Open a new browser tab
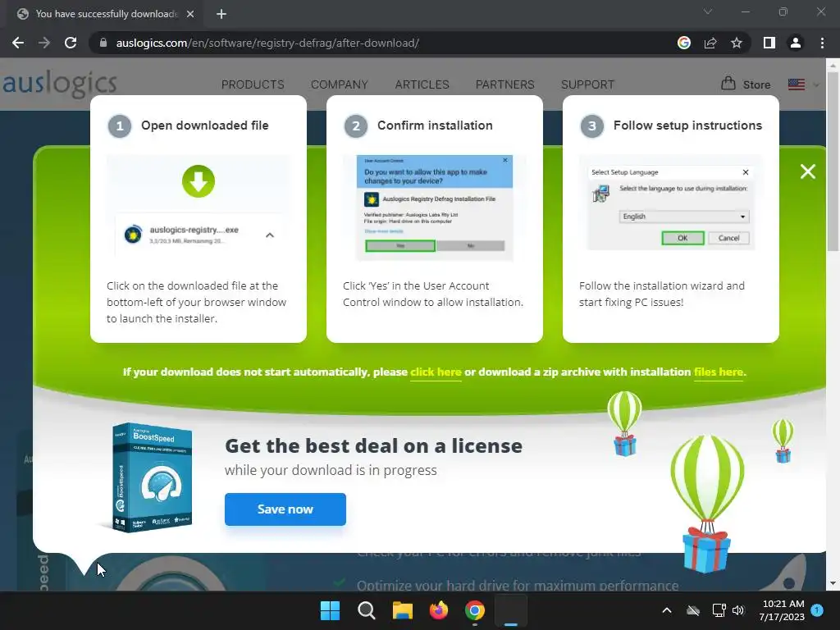The image size is (840, 630). (x=221, y=14)
